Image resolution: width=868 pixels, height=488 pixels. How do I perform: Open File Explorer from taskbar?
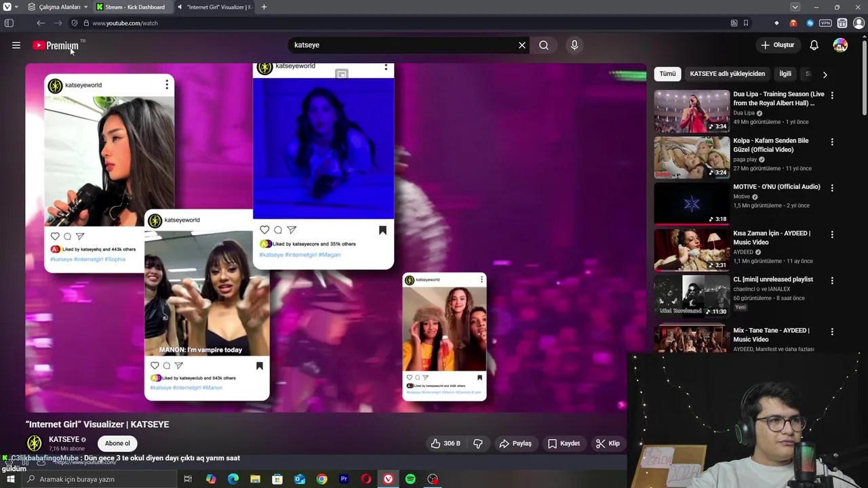255,479
